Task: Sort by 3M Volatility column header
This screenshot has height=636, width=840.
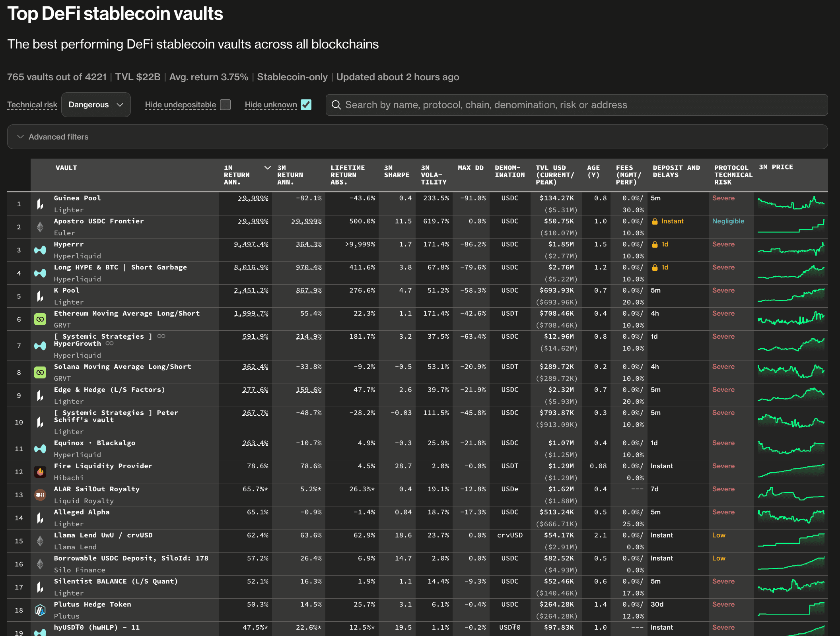Action: click(x=434, y=175)
